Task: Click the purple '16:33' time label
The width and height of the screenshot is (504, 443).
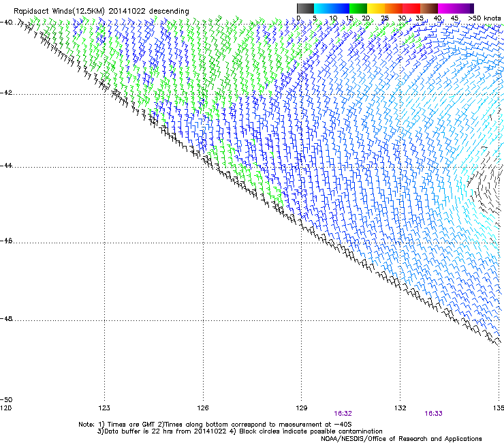Action: 433,414
